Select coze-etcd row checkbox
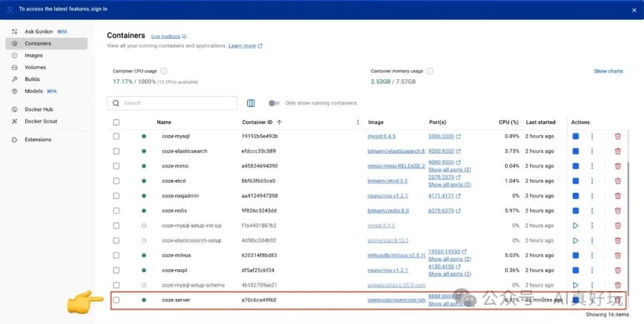This screenshot has width=644, height=324. click(x=116, y=181)
